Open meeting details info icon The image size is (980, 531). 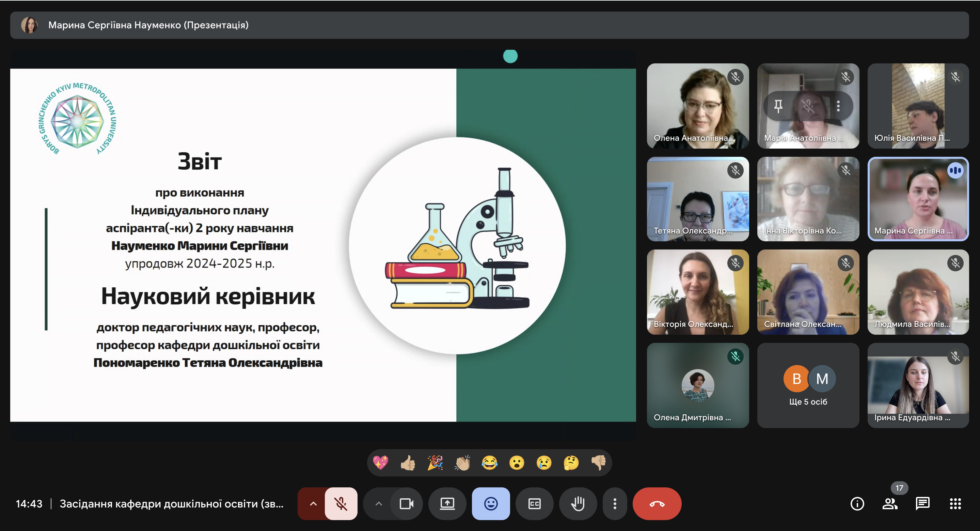(857, 504)
